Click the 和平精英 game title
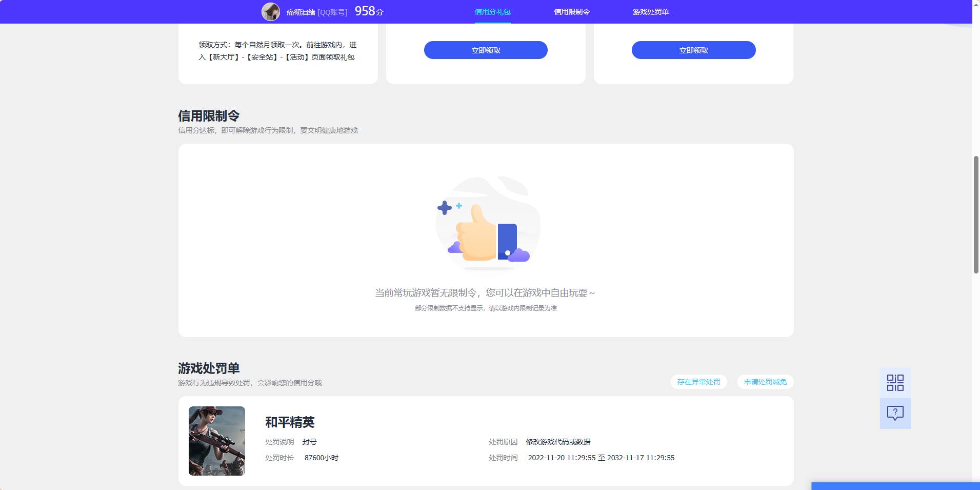 (x=290, y=422)
